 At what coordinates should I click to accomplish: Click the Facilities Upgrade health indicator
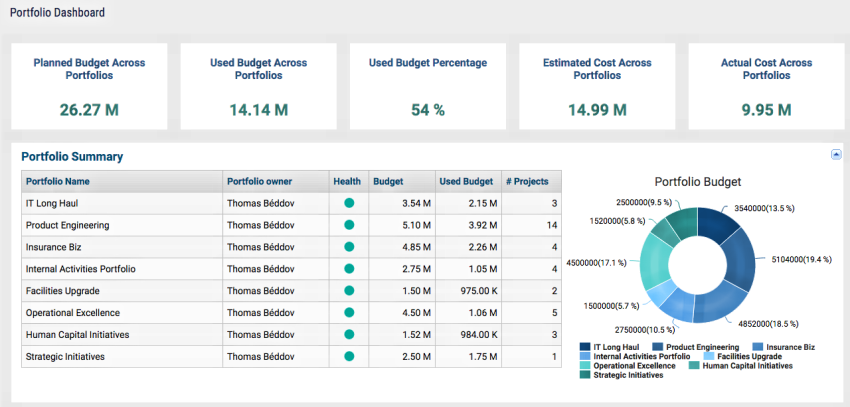point(349,291)
